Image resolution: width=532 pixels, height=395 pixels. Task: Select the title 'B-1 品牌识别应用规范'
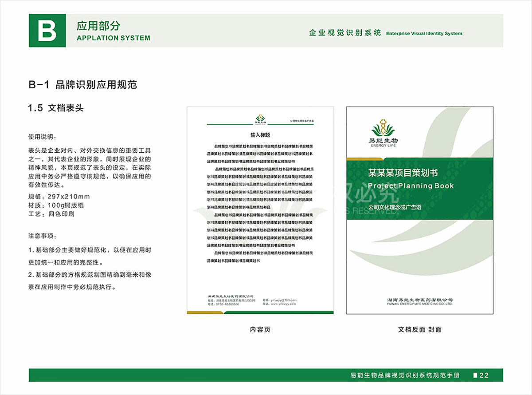pos(83,85)
